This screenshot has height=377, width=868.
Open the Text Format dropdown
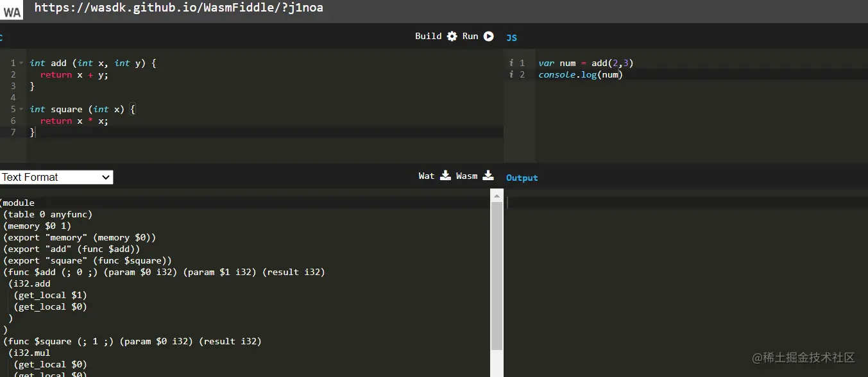tap(56, 177)
